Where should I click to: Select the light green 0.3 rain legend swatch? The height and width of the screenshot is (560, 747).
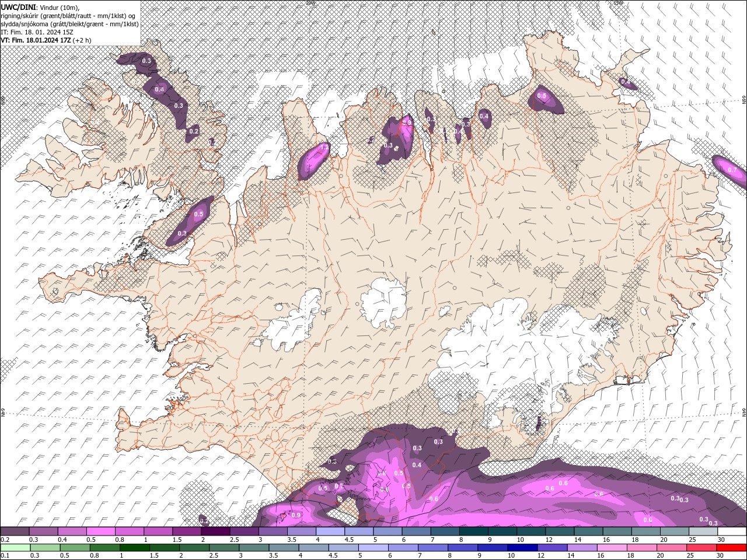coord(45,548)
